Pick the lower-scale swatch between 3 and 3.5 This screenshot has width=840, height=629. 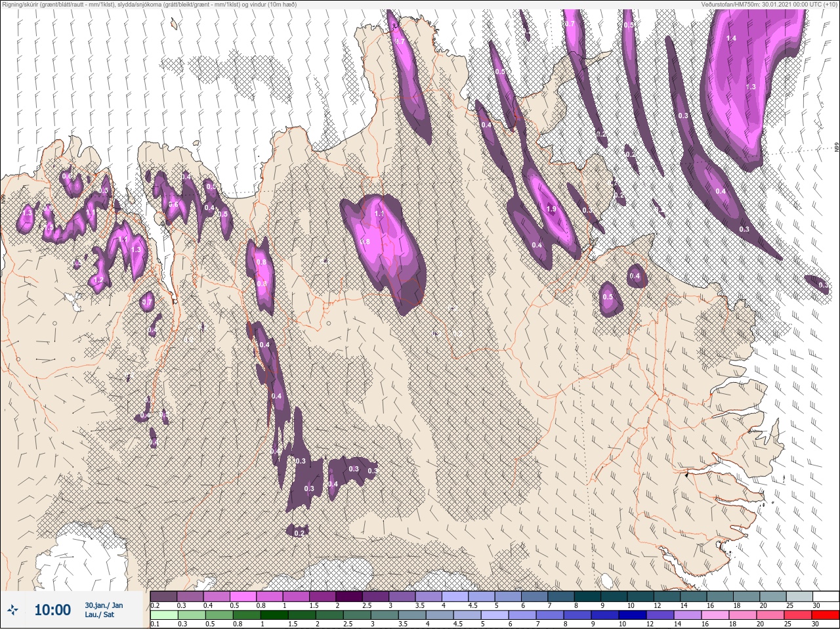tap(386, 615)
